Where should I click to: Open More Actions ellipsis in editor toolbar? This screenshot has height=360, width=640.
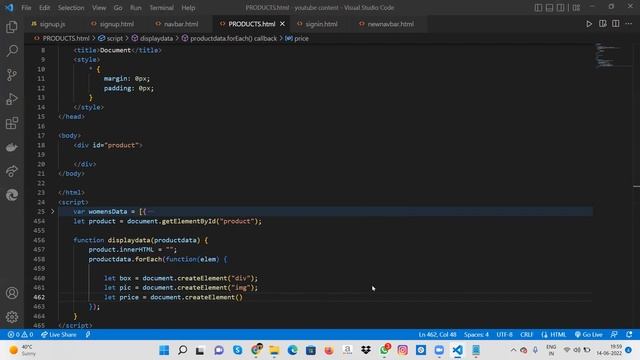[x=629, y=24]
